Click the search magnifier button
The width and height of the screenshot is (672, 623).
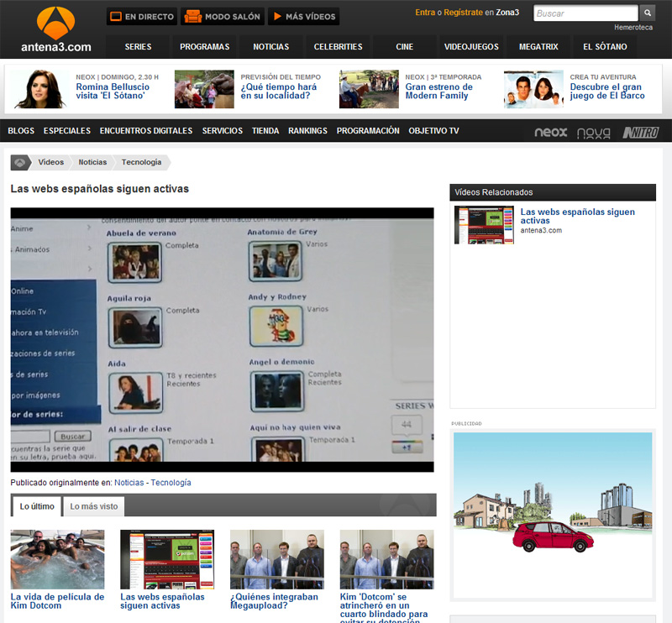click(647, 13)
